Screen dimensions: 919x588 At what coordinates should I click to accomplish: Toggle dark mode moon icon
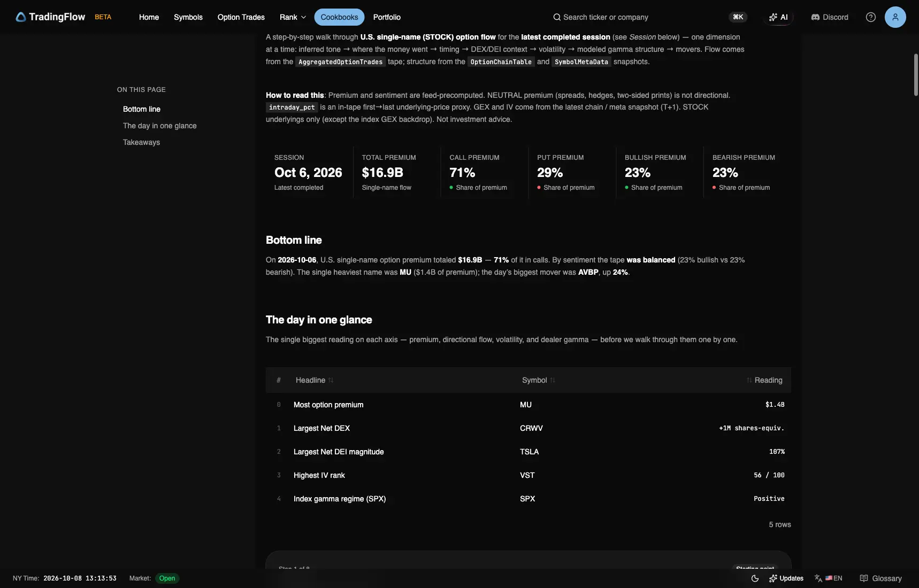755,578
